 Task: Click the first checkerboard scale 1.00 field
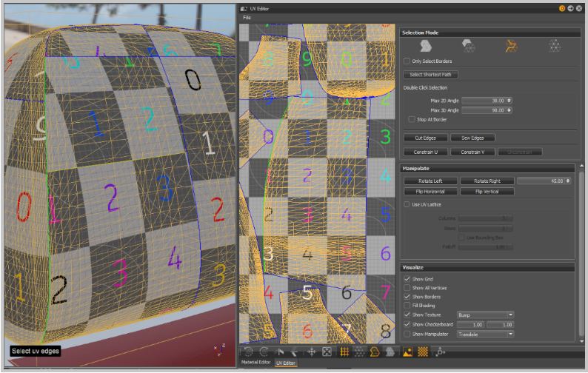click(x=471, y=325)
